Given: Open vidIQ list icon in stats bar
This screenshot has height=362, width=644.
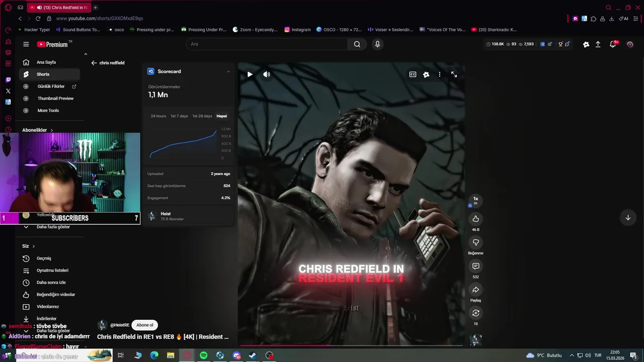Looking at the screenshot, I should click(x=550, y=44).
